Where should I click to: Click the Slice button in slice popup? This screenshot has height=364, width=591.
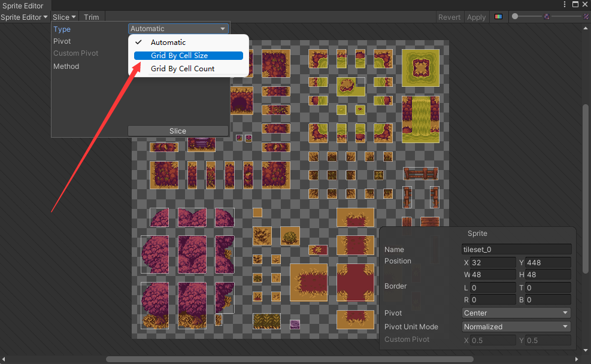click(178, 131)
